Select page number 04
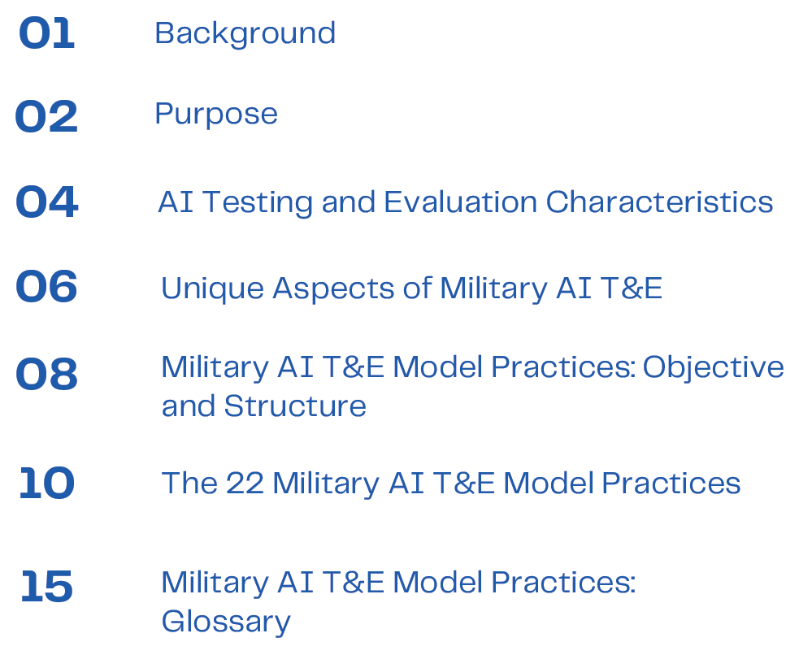This screenshot has height=668, width=812. 47,202
